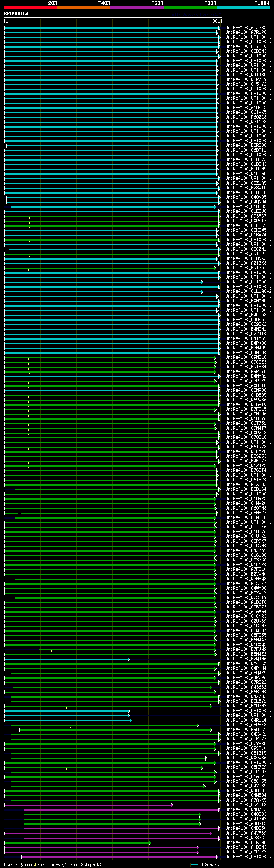The image size is (274, 868).
Task: Open the UniRef100_C5JUF6 hit
Action: (246, 527)
